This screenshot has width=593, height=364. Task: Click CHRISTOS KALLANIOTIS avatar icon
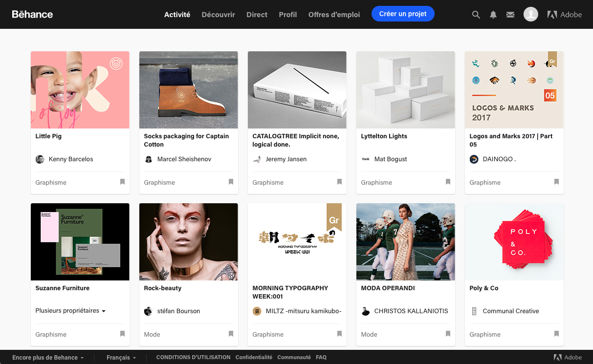click(x=365, y=311)
